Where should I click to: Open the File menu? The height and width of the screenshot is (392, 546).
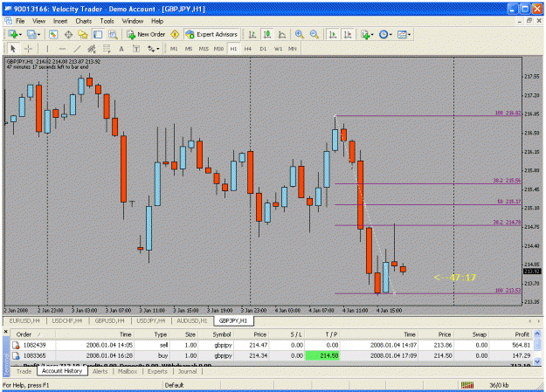20,21
